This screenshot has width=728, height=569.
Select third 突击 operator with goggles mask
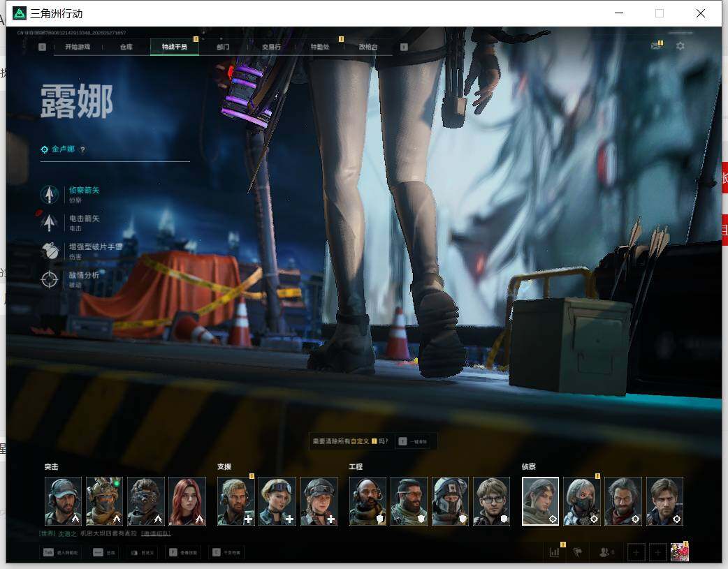pyautogui.click(x=146, y=501)
